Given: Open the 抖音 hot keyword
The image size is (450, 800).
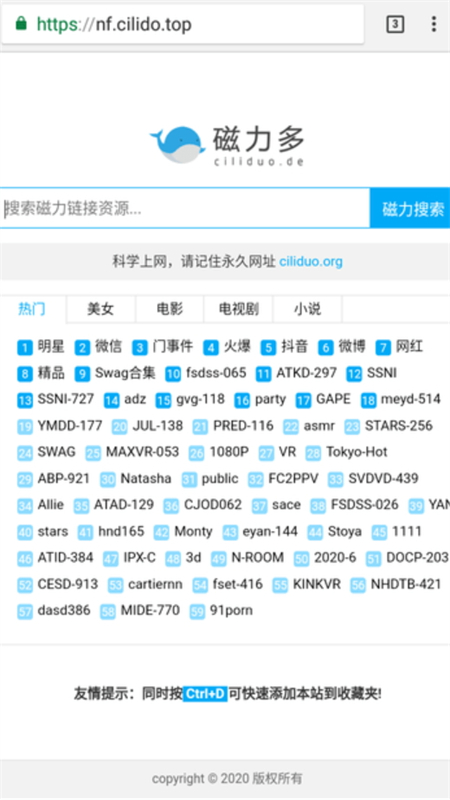Looking at the screenshot, I should click(x=294, y=347).
